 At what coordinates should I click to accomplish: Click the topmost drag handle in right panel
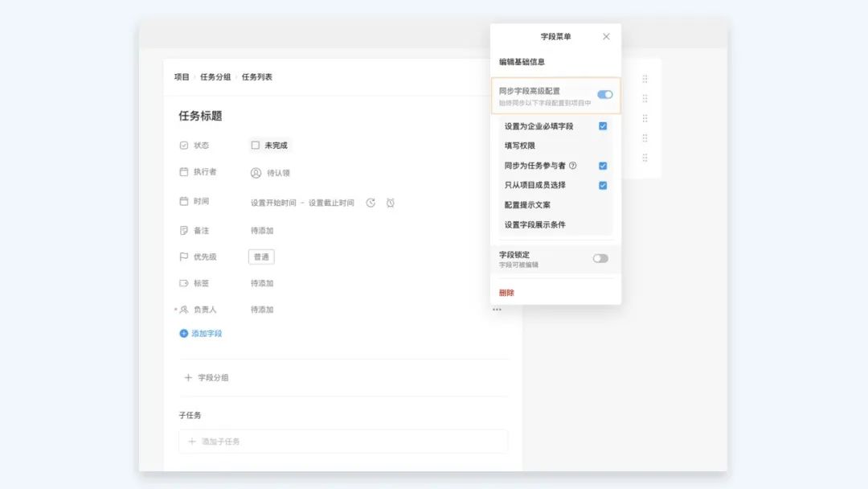click(645, 79)
